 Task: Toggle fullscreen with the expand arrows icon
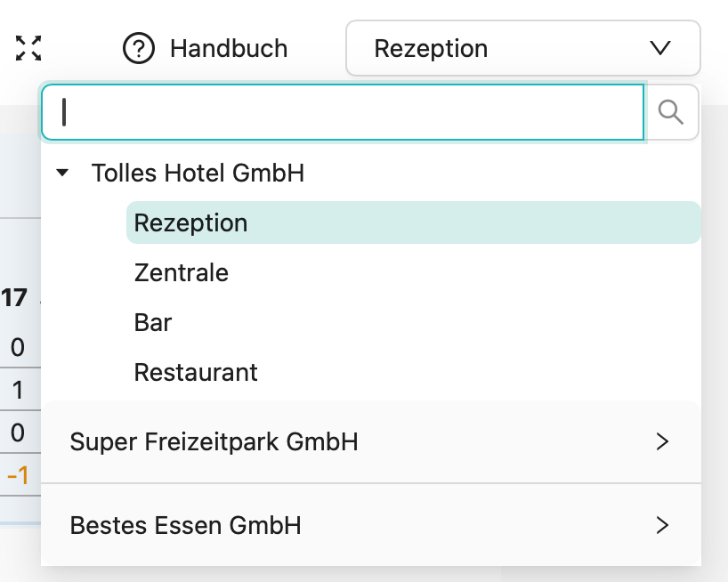tap(28, 48)
